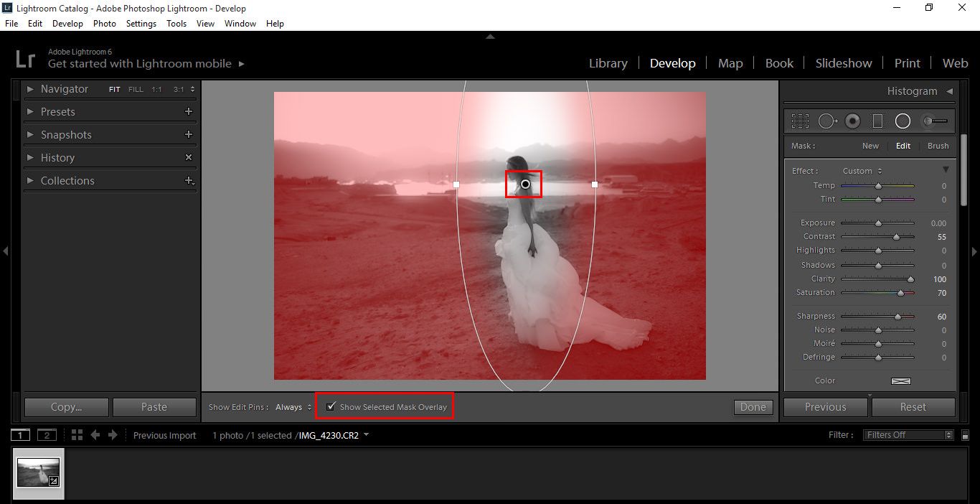Go back with the filmstrip left arrow

95,434
